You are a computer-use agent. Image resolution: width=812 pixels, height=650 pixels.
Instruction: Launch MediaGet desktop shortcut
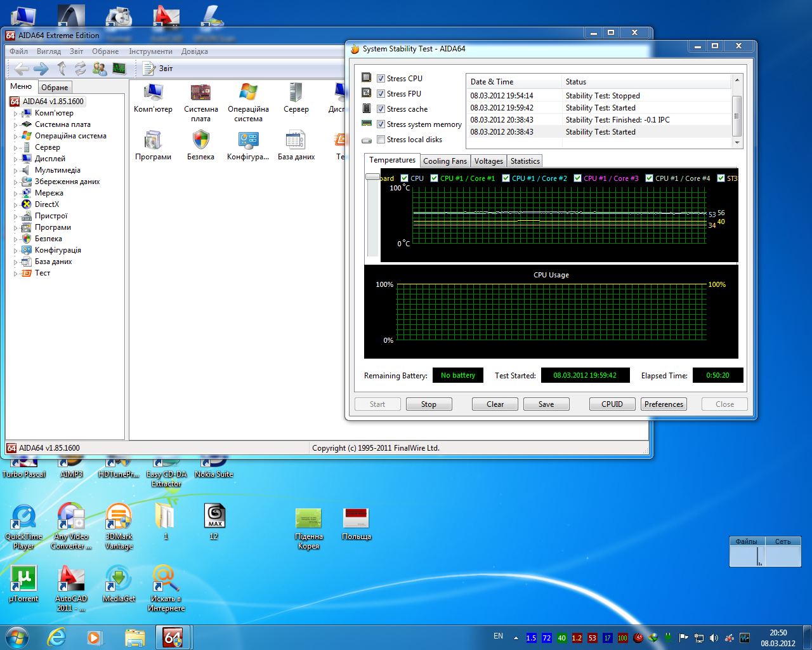click(119, 584)
